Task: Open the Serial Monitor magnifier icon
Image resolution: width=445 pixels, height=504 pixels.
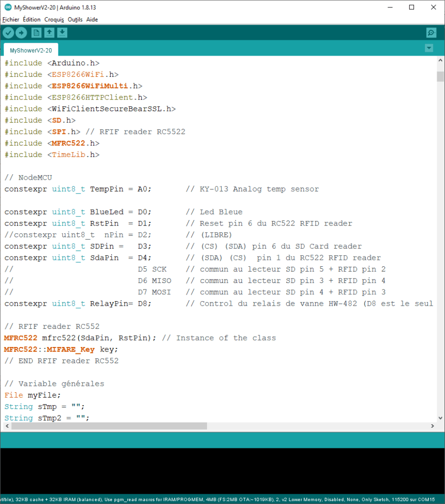Action: 431,33
